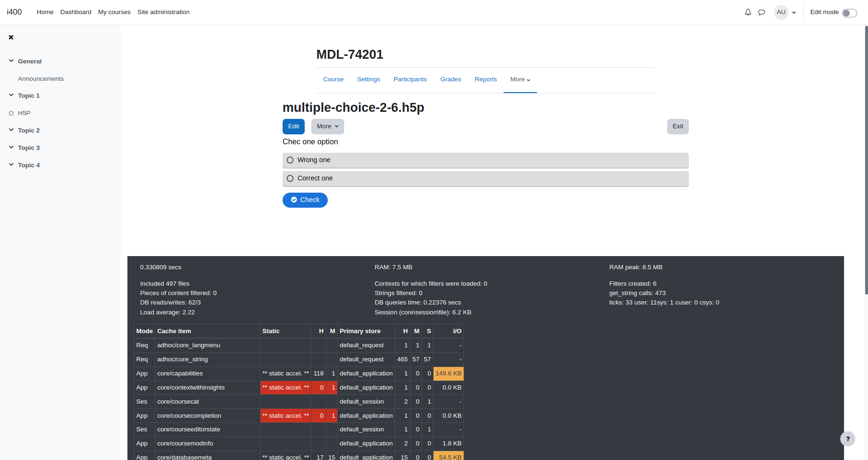Open the notifications bell icon

click(x=748, y=12)
